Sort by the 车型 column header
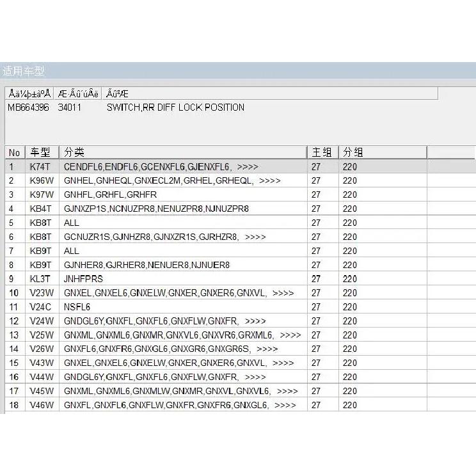The height and width of the screenshot is (476, 476). (42, 152)
